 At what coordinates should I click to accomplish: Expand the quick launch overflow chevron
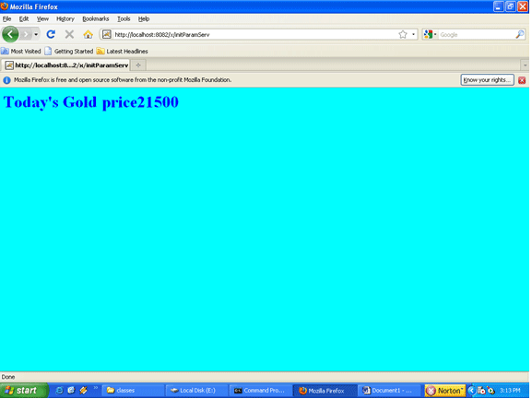pos(96,388)
